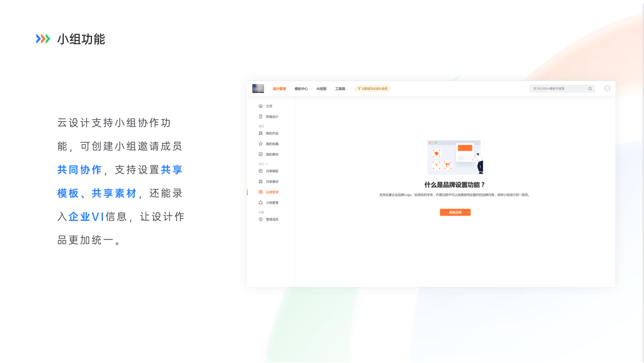This screenshot has width=644, height=363.
Task: Click the 共享素材 shared material icon
Action: pos(260,181)
